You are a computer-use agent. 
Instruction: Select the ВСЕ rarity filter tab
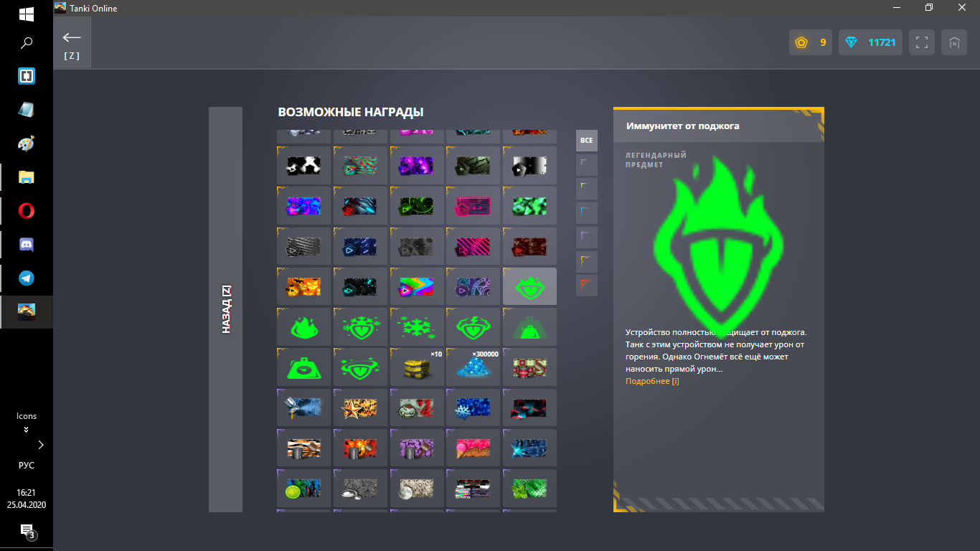point(587,141)
